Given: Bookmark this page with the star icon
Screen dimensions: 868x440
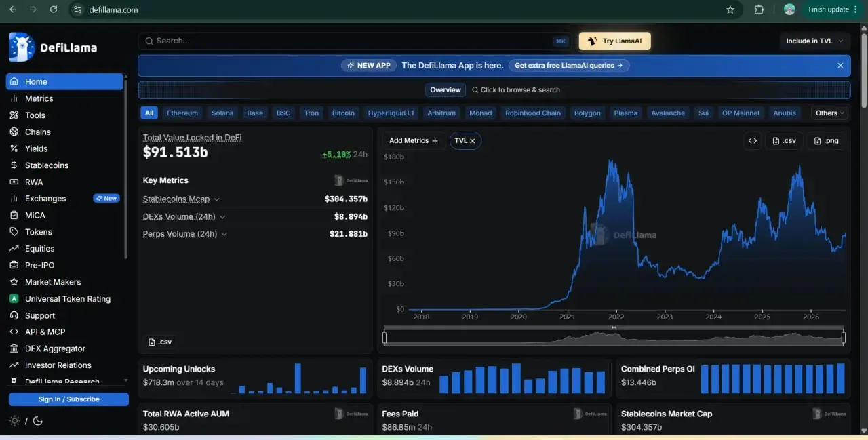Looking at the screenshot, I should 730,9.
